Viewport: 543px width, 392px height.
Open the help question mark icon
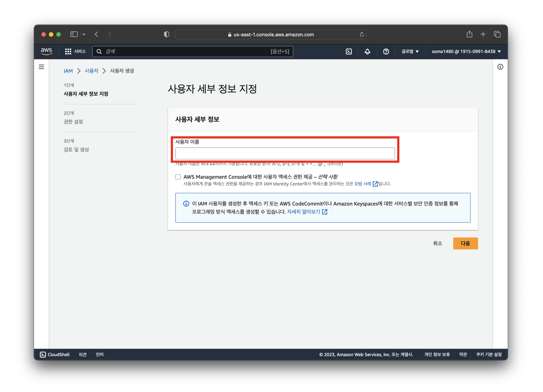point(386,51)
